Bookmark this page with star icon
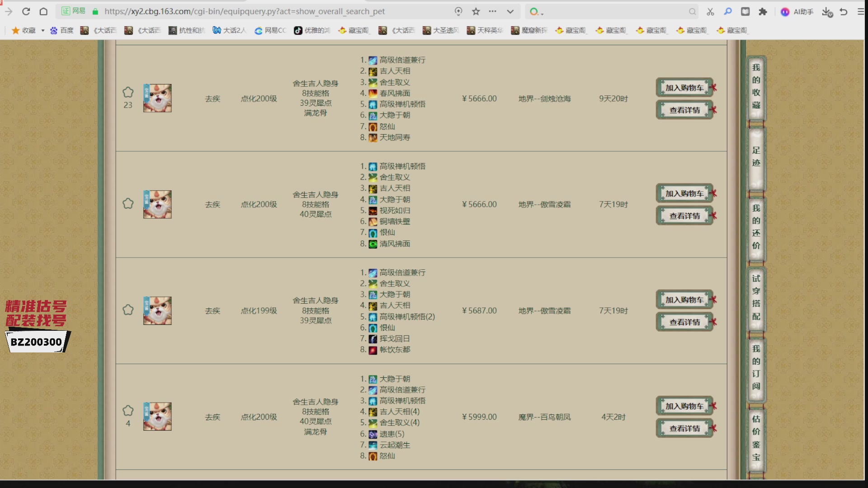 476,11
